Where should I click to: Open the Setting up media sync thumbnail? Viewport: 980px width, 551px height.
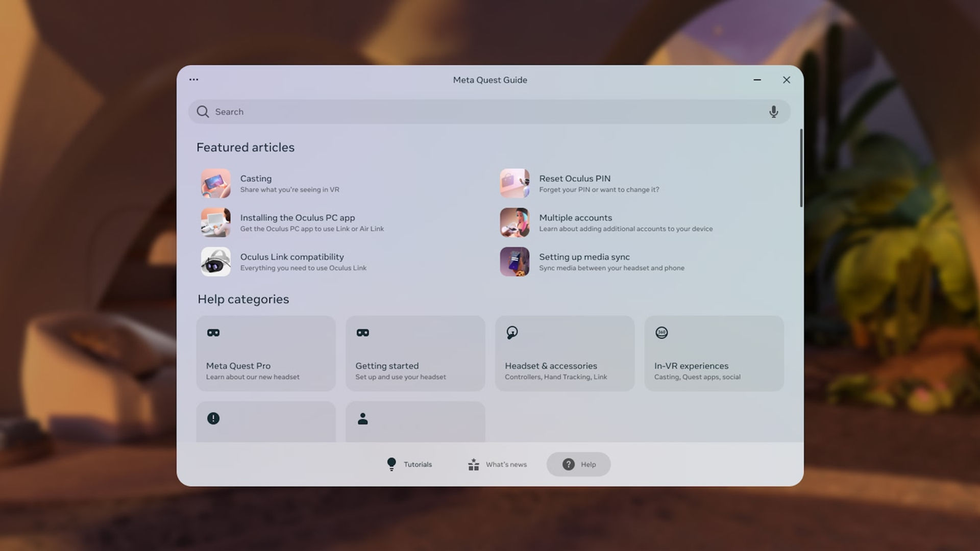tap(514, 262)
